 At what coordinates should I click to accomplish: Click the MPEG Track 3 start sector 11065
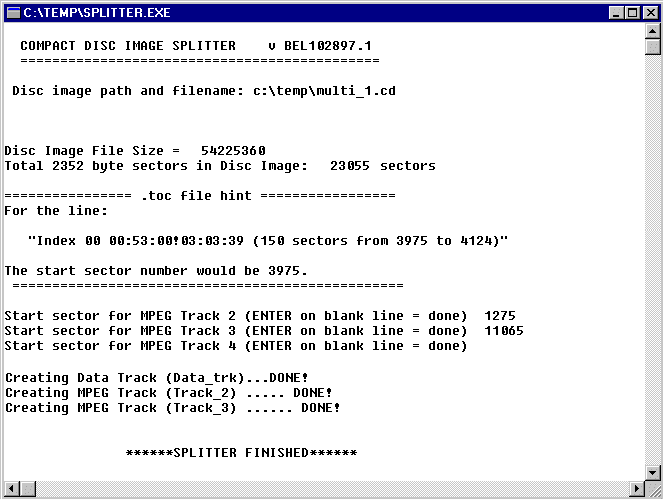[x=503, y=330]
